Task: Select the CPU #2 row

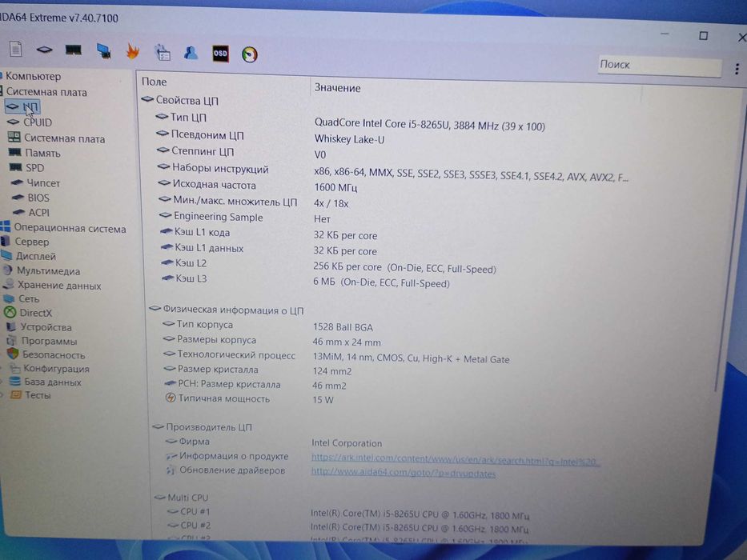Action: (348, 526)
